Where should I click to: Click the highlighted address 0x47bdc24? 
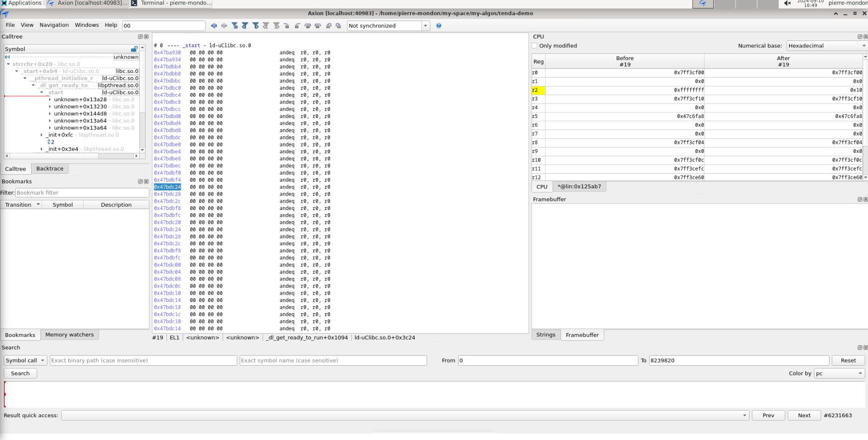point(167,187)
